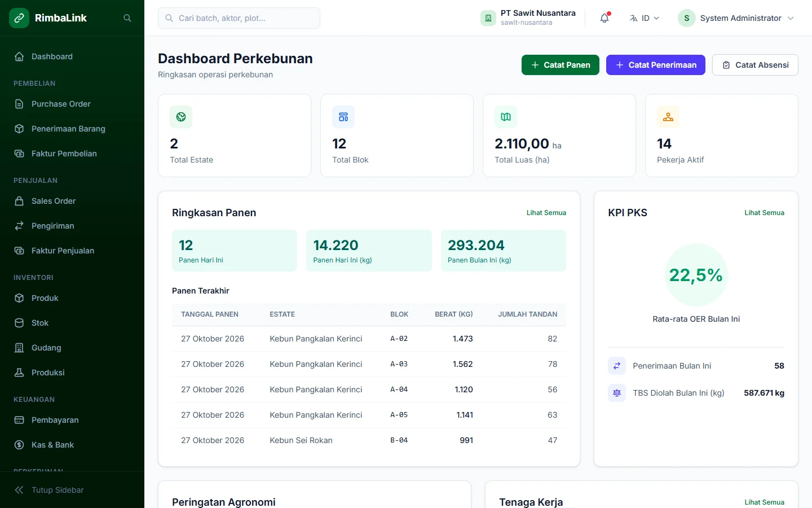Image resolution: width=812 pixels, height=508 pixels.
Task: Open Lihat Semua in Ringkasan Panen
Action: tap(546, 213)
